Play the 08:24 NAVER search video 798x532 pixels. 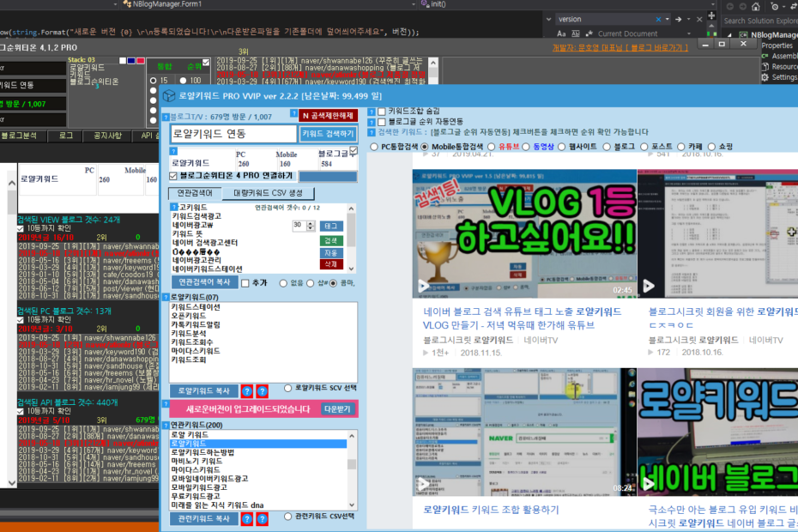[x=423, y=483]
